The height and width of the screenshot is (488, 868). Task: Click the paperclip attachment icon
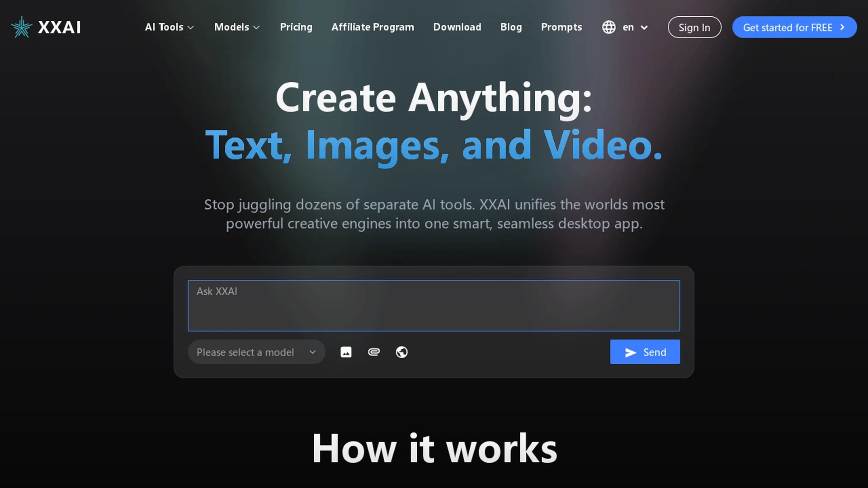[x=374, y=352]
